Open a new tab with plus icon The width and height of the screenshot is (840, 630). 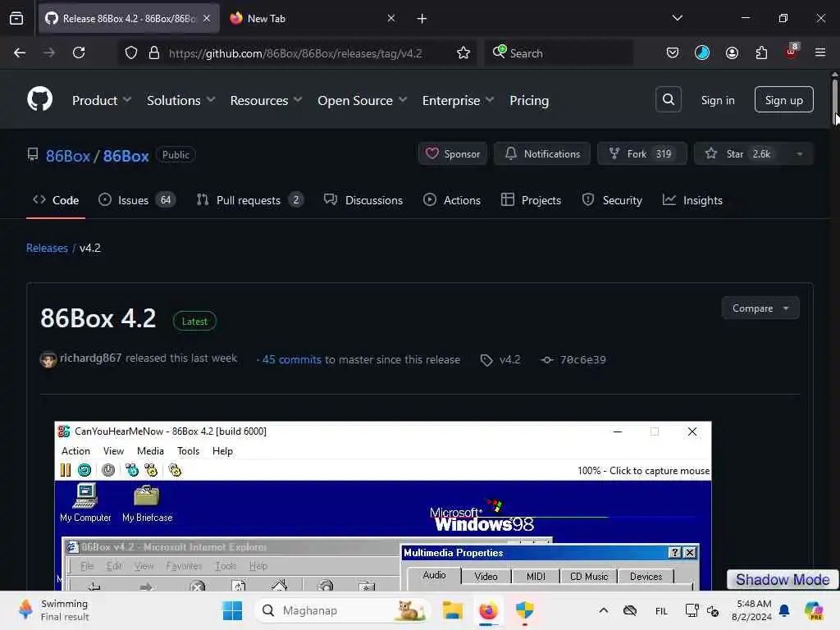(422, 19)
